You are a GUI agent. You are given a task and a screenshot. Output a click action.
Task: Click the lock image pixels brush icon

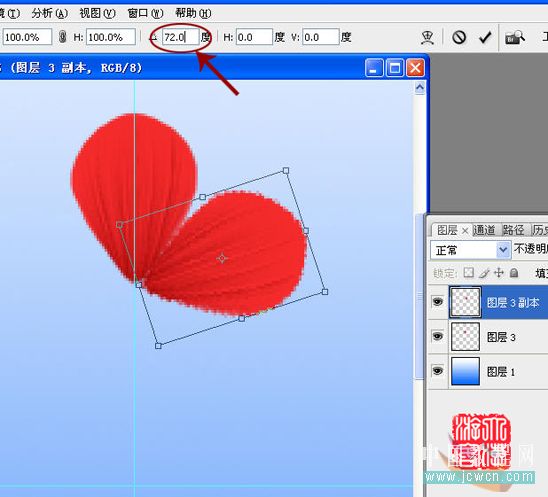[484, 273]
